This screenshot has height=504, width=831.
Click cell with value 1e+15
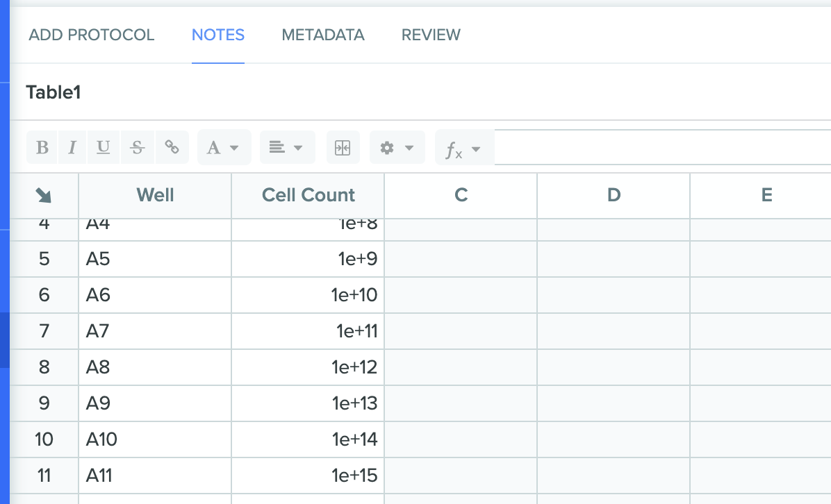pyautogui.click(x=308, y=476)
